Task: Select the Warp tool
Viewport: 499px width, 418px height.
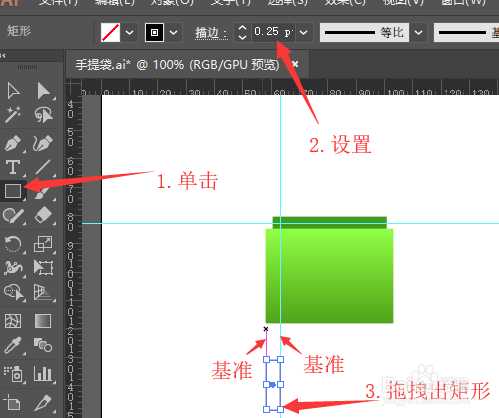Action: (x=13, y=268)
